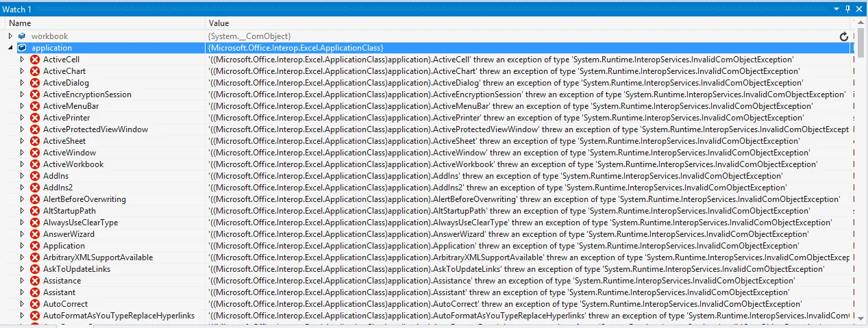
Task: Click the variable icon beside workbook
Action: (x=23, y=36)
